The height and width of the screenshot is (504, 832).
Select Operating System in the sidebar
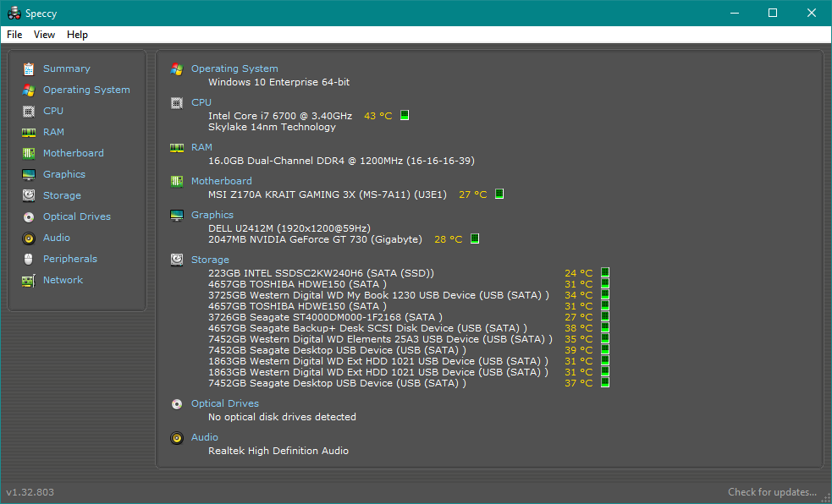(x=86, y=90)
